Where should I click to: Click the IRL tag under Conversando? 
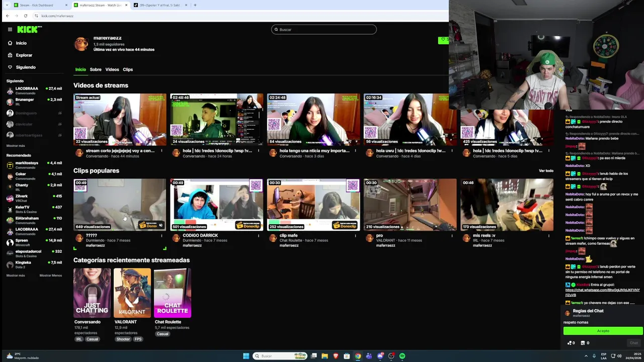point(79,339)
